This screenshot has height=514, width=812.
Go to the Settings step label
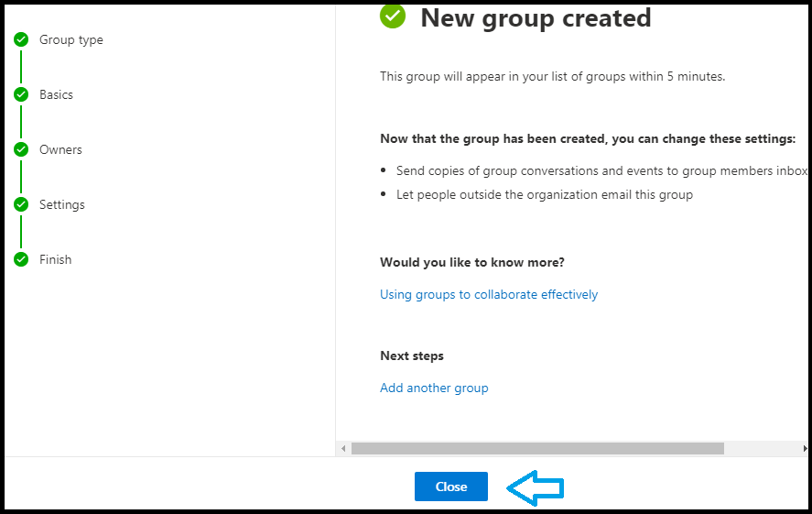pyautogui.click(x=61, y=204)
